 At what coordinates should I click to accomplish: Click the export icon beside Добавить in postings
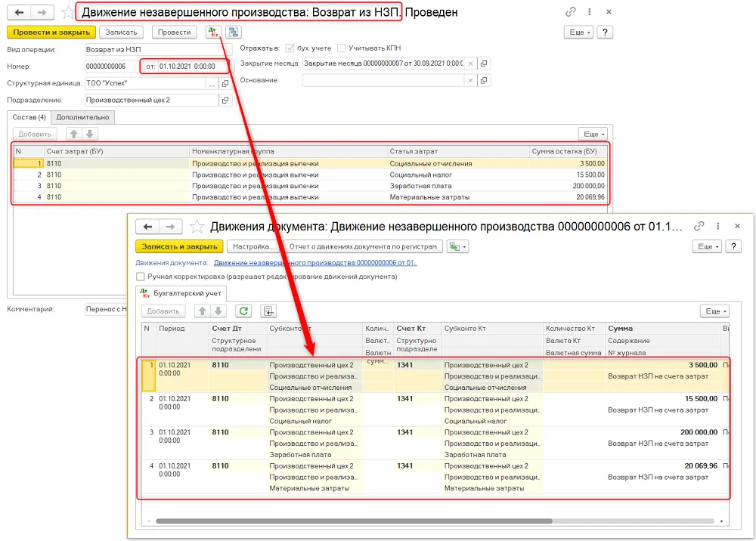268,311
